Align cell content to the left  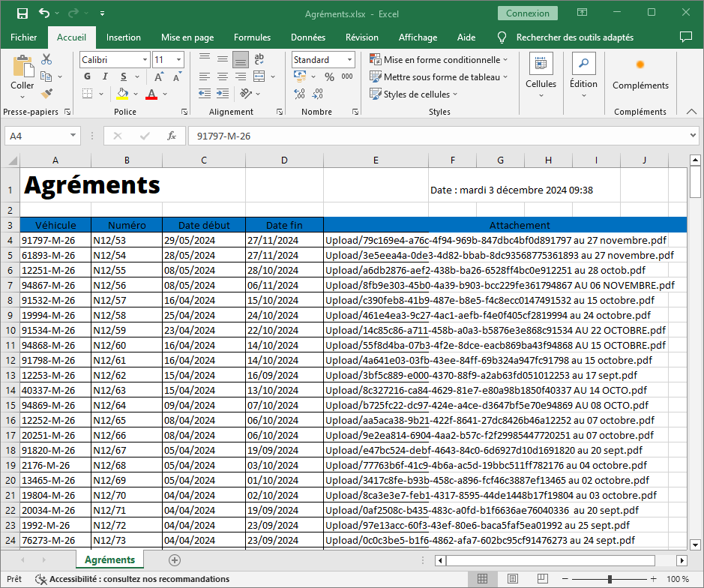[x=205, y=76]
